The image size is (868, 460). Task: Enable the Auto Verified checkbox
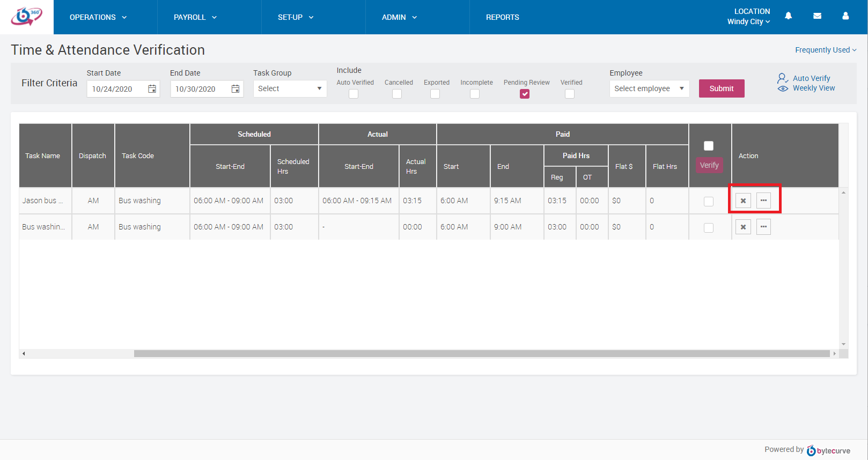click(x=354, y=94)
